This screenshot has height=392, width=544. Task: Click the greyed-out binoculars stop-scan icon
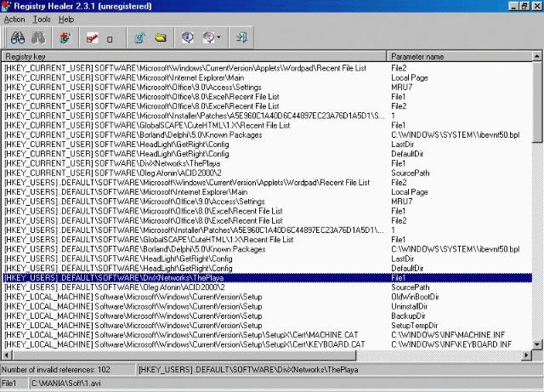click(x=38, y=37)
